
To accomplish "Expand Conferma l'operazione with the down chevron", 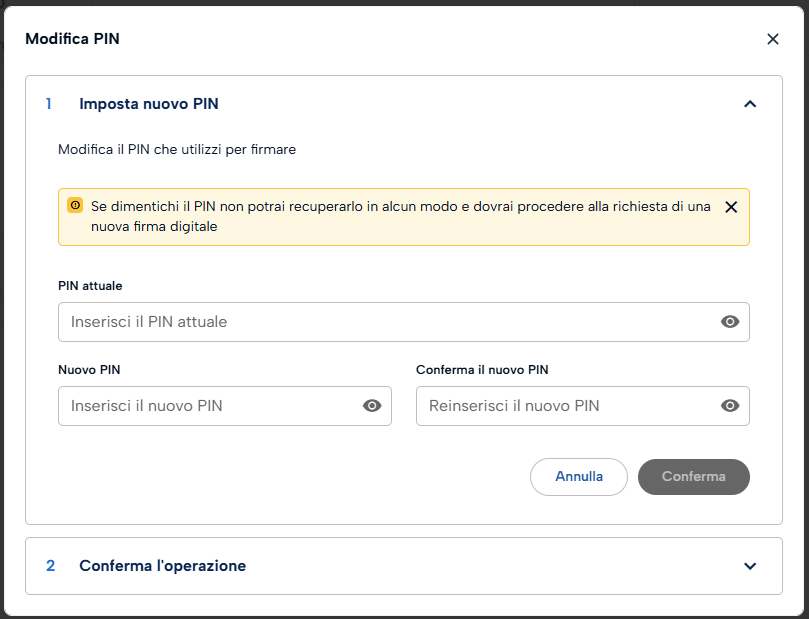I will pos(750,566).
